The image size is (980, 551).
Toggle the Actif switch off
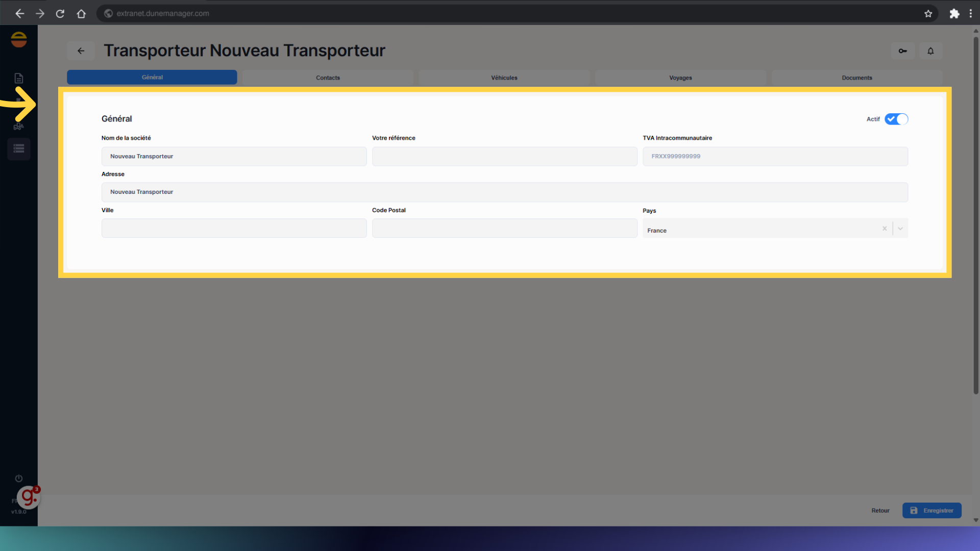tap(896, 119)
